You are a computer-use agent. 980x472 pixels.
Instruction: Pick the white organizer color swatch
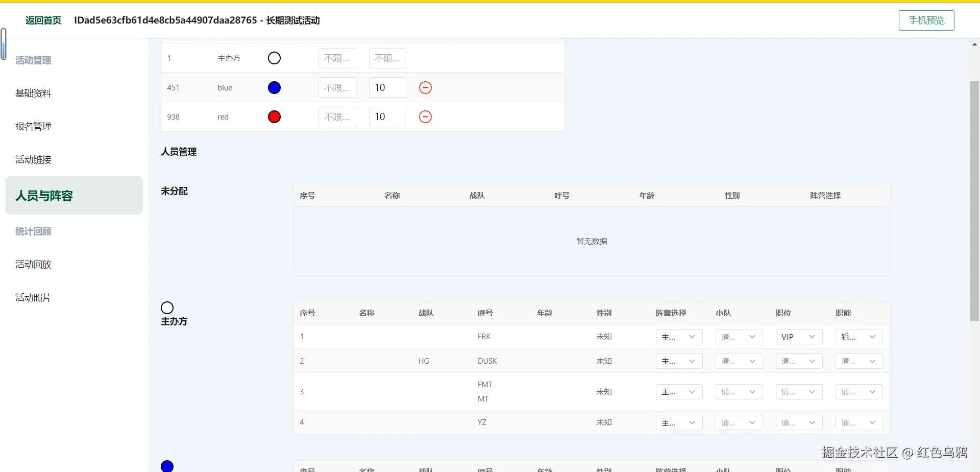click(274, 58)
